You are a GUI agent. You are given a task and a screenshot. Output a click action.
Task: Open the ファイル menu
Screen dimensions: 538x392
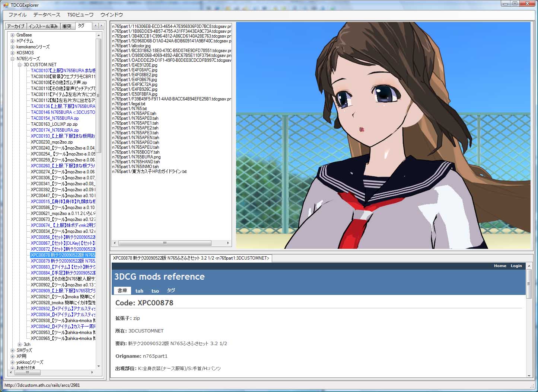click(17, 15)
